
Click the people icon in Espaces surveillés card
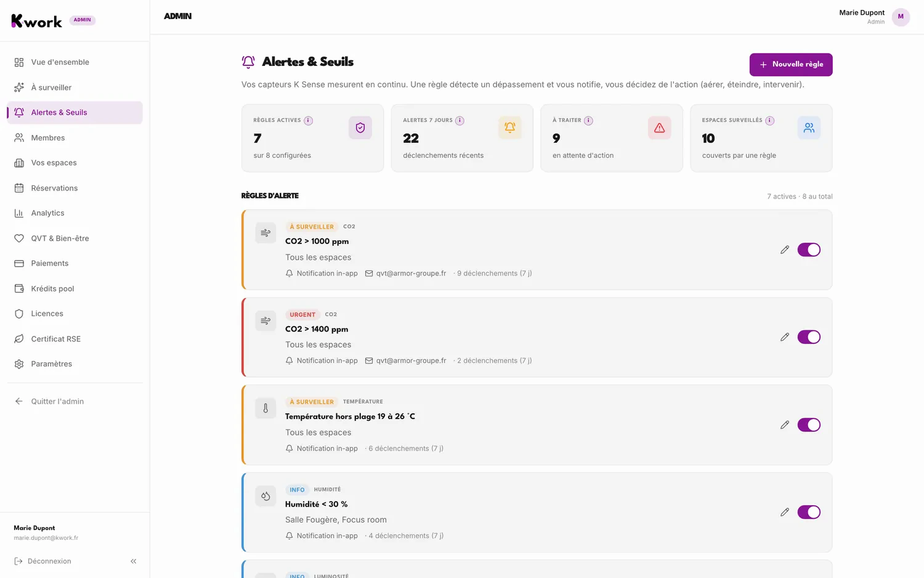[809, 128]
